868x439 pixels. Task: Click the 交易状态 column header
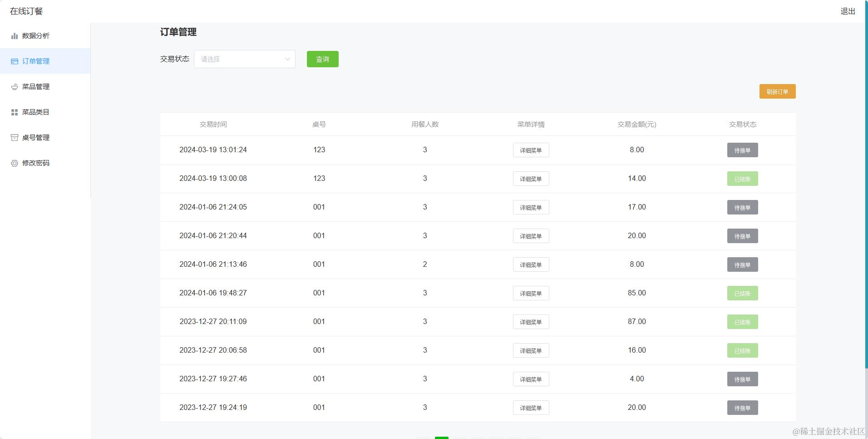pos(742,124)
